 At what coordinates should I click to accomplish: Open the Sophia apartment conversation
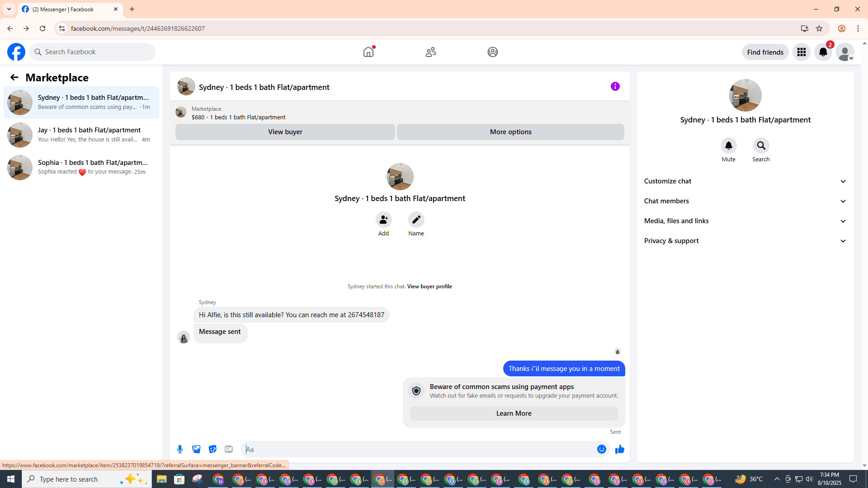[x=81, y=167]
